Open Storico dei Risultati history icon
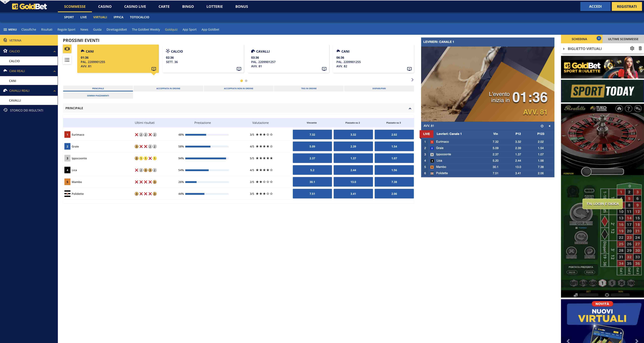This screenshot has width=644, height=343. 5,110
